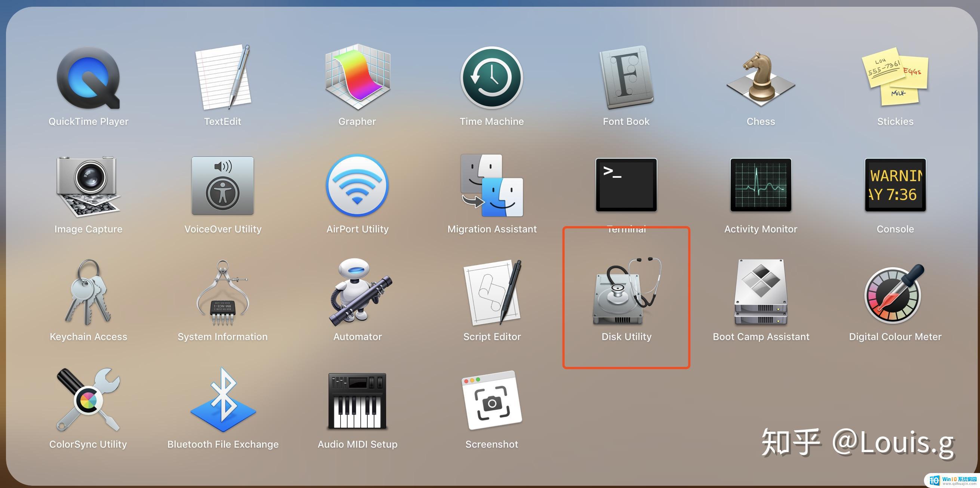Click the "Boot Camp Assistant" label
The width and height of the screenshot is (980, 488).
click(761, 337)
